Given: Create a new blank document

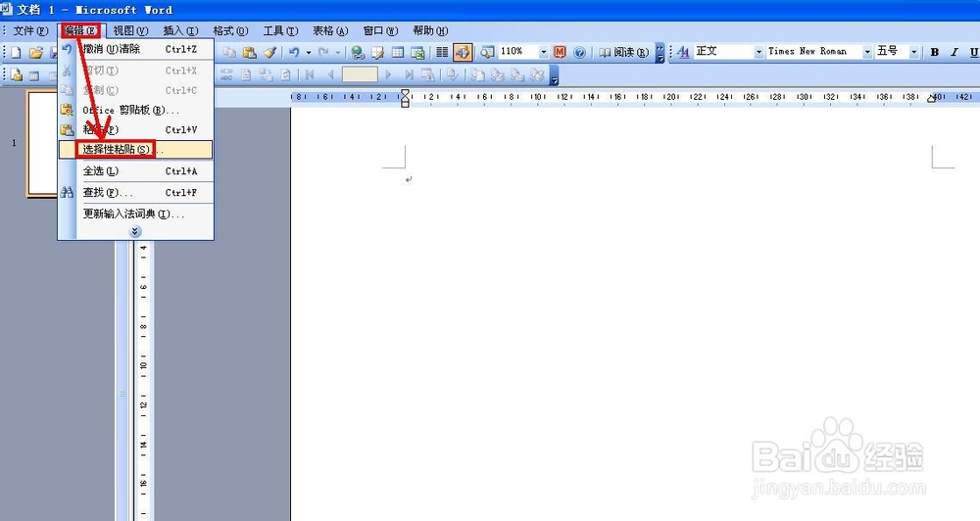Looking at the screenshot, I should coord(17,53).
